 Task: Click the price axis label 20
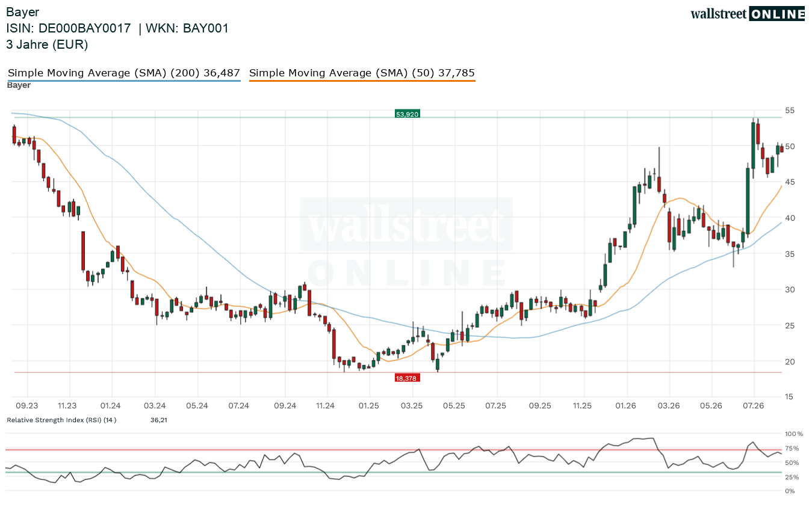coord(790,361)
